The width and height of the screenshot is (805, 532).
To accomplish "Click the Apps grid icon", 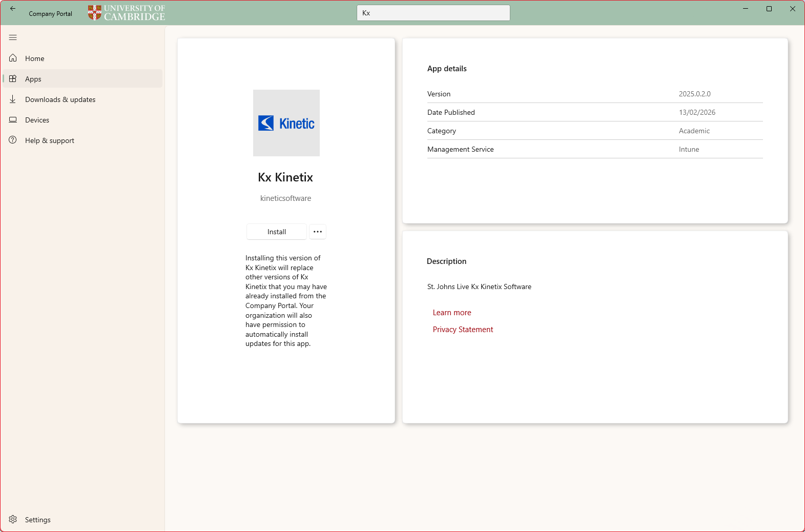I will click(13, 78).
